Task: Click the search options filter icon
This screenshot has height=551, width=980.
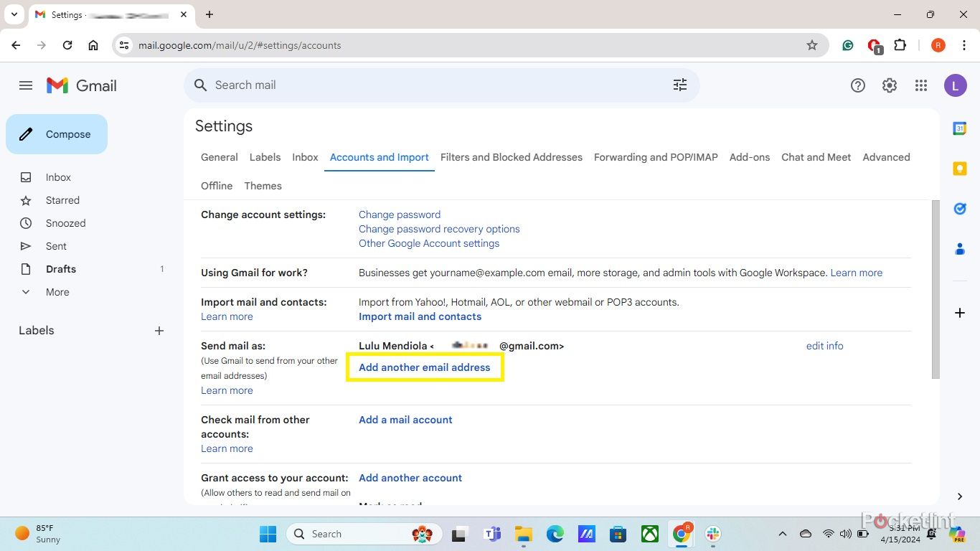Action: click(679, 85)
